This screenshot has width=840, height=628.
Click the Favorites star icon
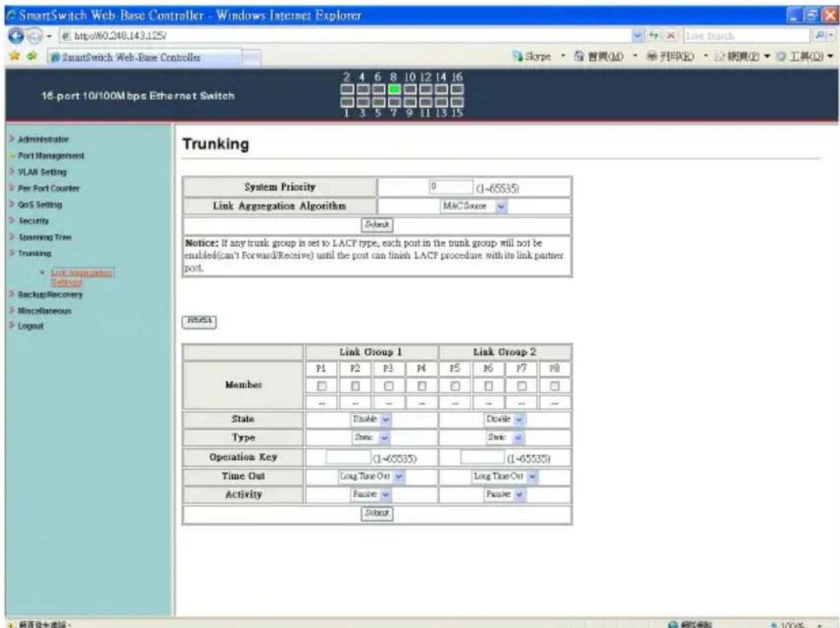tap(15, 56)
